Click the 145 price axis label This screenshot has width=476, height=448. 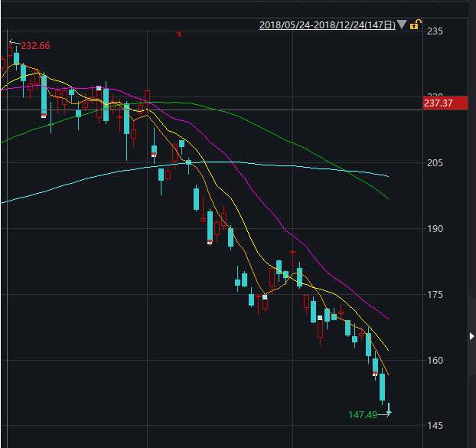(x=435, y=426)
